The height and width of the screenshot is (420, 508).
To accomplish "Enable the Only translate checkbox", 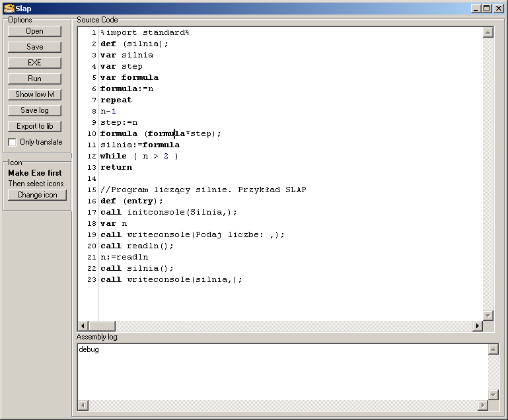I will (13, 142).
